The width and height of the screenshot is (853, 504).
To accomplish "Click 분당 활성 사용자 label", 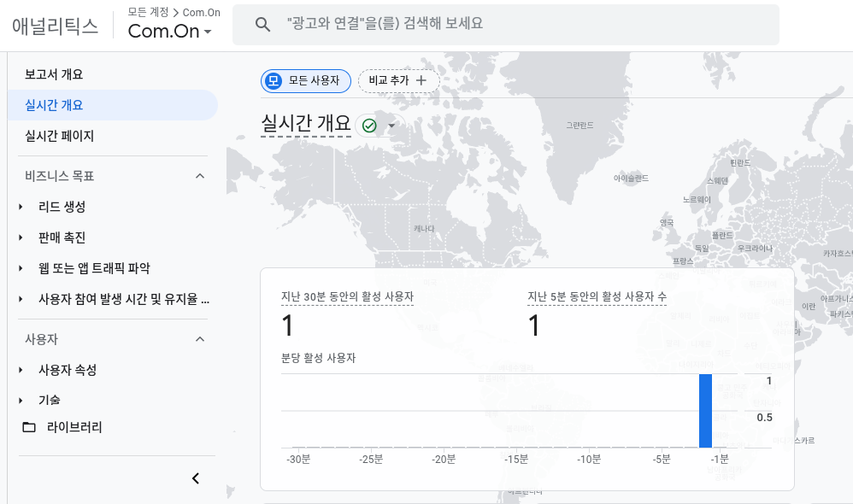I will (318, 358).
